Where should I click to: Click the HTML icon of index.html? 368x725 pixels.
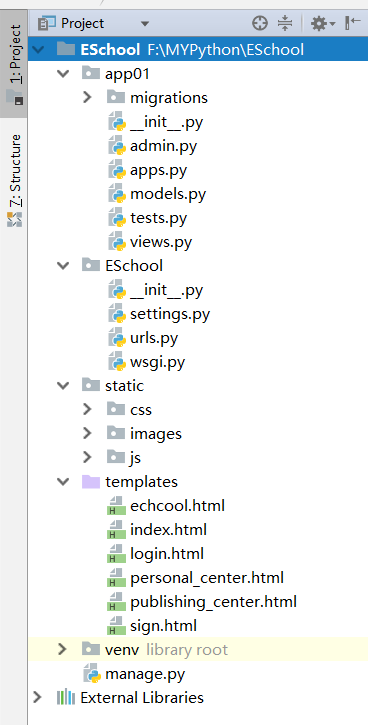(117, 529)
